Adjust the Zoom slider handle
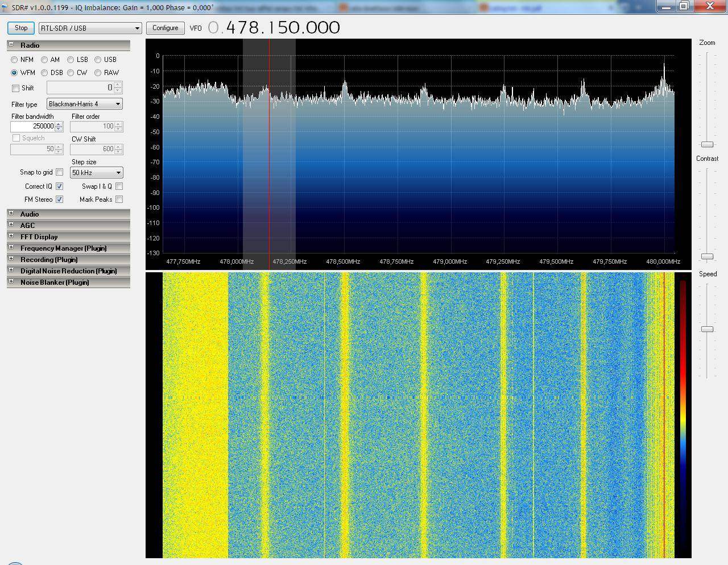 (x=707, y=144)
